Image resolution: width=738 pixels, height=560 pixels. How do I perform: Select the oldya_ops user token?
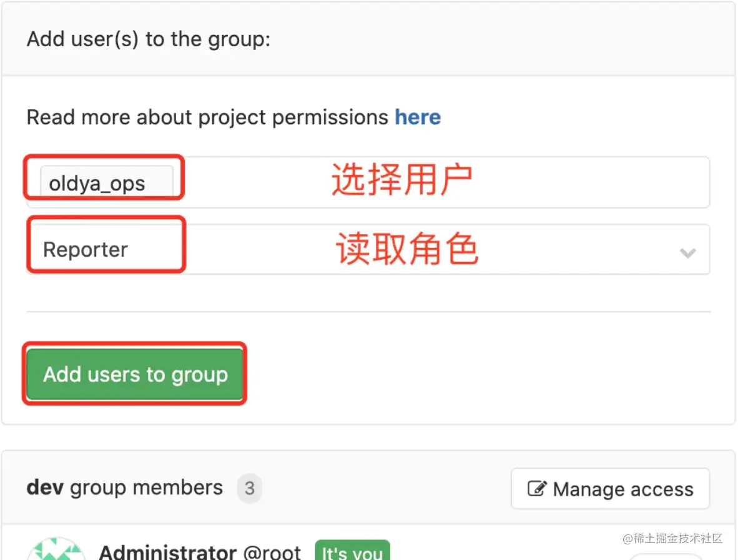(97, 184)
